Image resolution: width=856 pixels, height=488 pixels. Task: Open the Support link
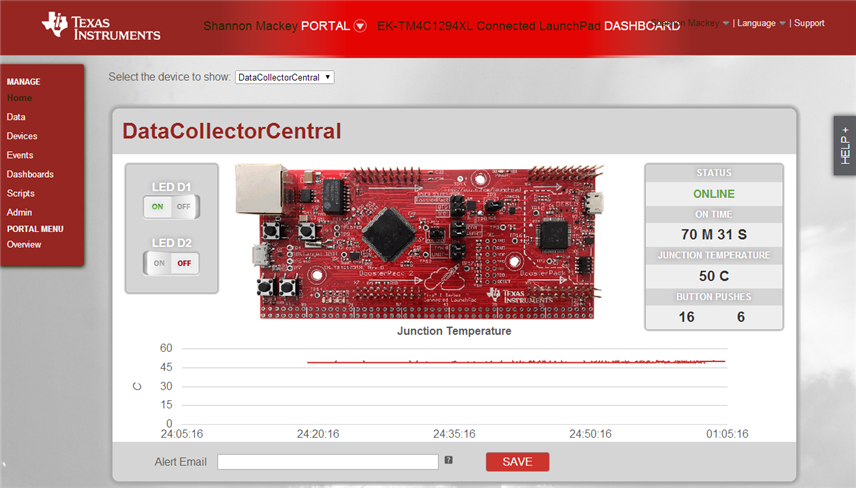click(809, 23)
